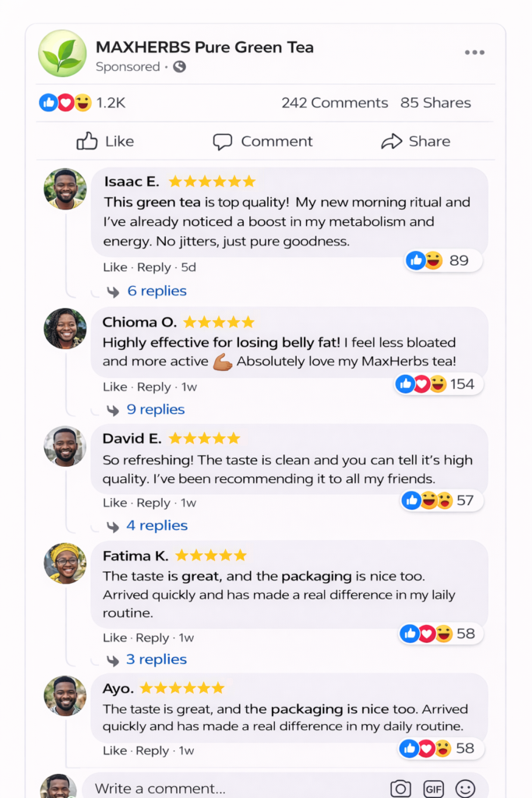Open the emoji smiley picker
The height and width of the screenshot is (798, 532).
click(465, 788)
